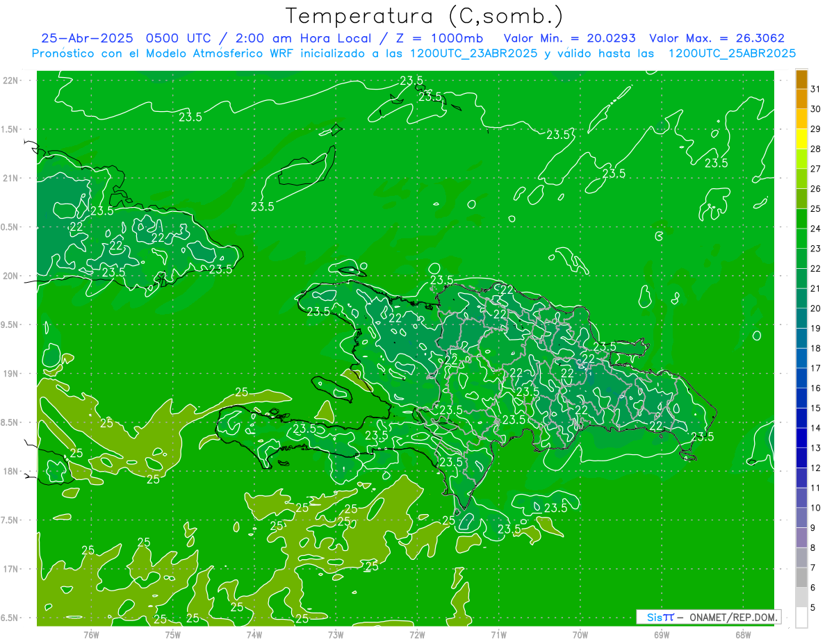Click the color scale label '24'
The height and width of the screenshot is (644, 834).
pyautogui.click(x=815, y=229)
